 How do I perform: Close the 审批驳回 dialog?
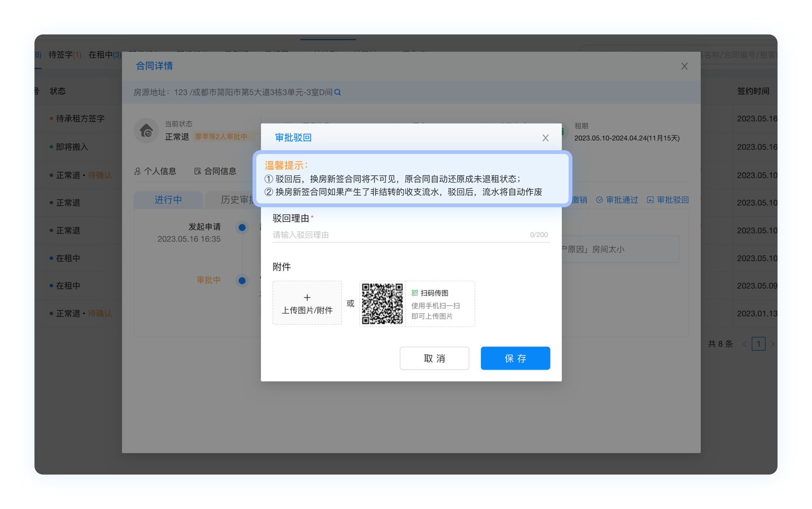pos(545,138)
